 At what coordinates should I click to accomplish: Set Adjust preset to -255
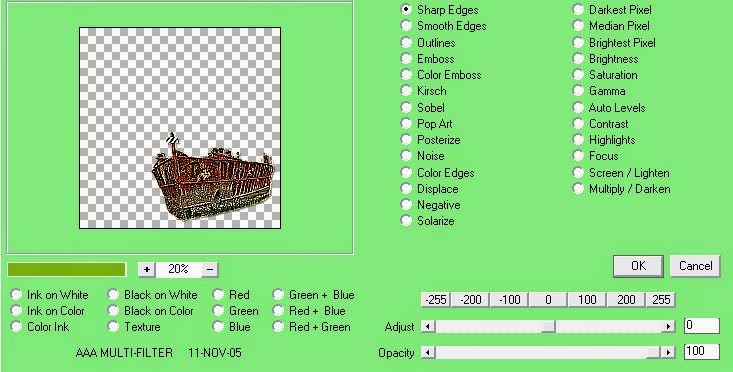pyautogui.click(x=436, y=300)
